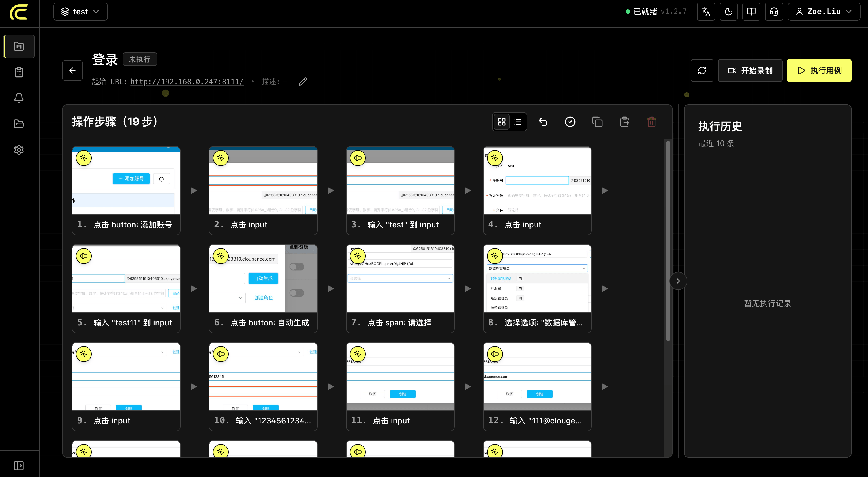Click the clipboard paste icon in steps toolbar
Viewport: 868px width, 477px height.
pyautogui.click(x=624, y=122)
